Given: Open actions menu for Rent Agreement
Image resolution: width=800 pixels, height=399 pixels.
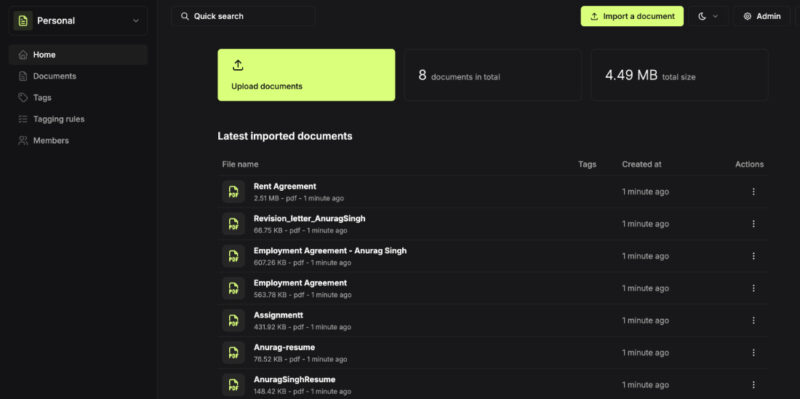Looking at the screenshot, I should pyautogui.click(x=753, y=192).
